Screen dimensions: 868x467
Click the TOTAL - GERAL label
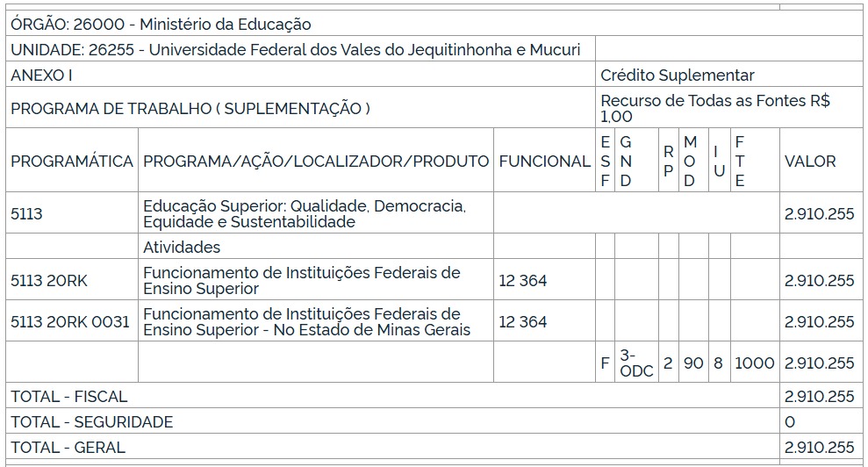click(x=68, y=448)
